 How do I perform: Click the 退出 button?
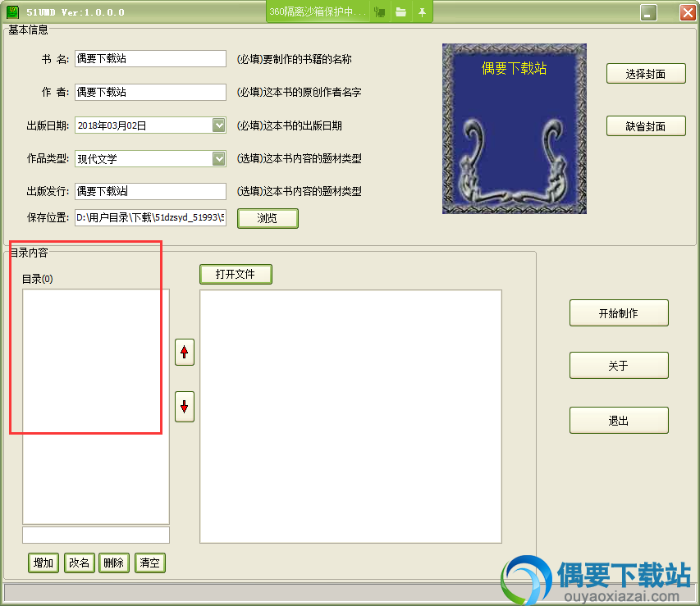point(619,421)
